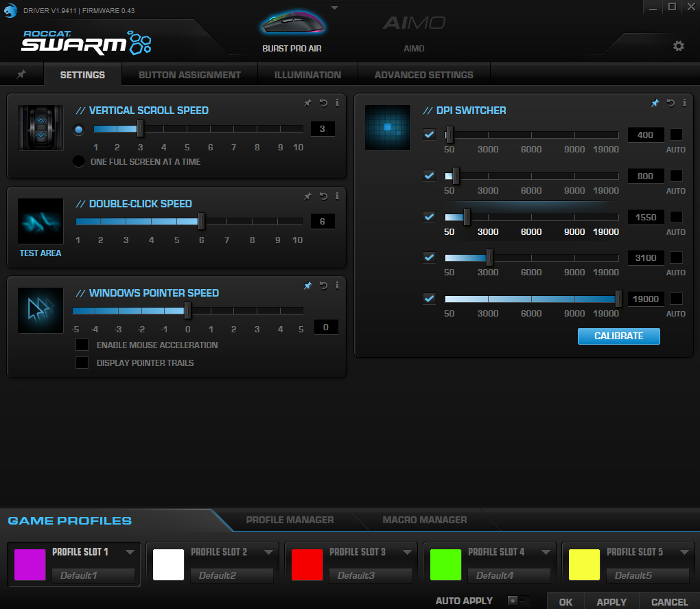Open the Advanced Settings tab
The height and width of the screenshot is (609, 700).
423,75
